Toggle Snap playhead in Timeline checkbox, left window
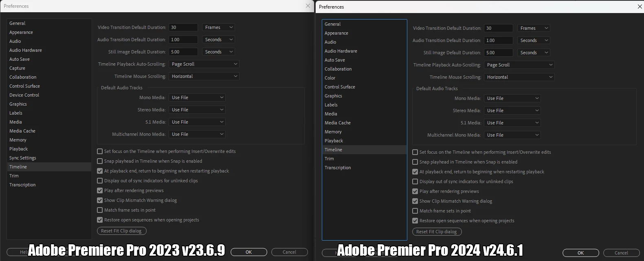The image size is (644, 261). [100, 161]
